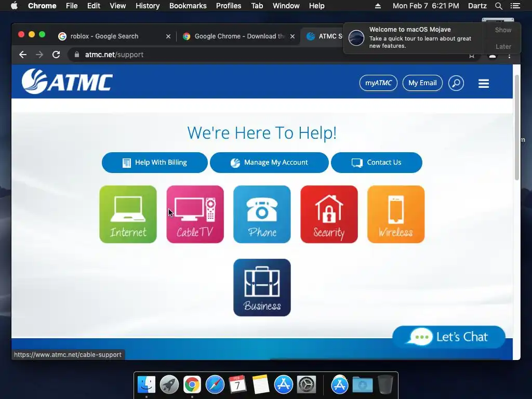The width and height of the screenshot is (532, 399).
Task: Open the Security support tile
Action: click(329, 214)
